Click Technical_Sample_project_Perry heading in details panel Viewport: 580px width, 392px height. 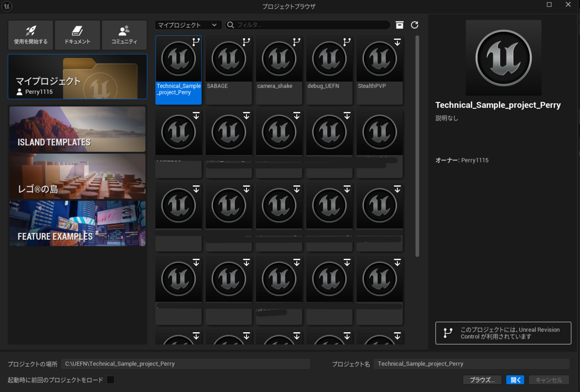[498, 105]
